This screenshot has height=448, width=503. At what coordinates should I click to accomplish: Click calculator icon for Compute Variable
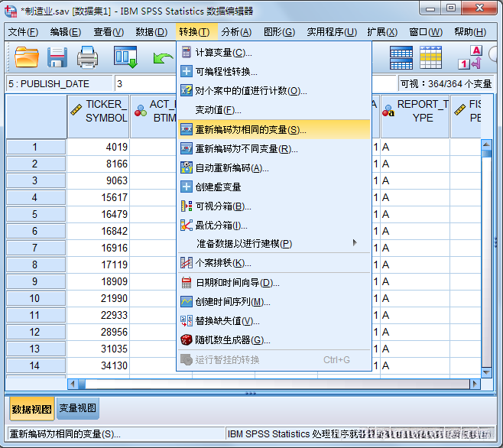point(186,52)
